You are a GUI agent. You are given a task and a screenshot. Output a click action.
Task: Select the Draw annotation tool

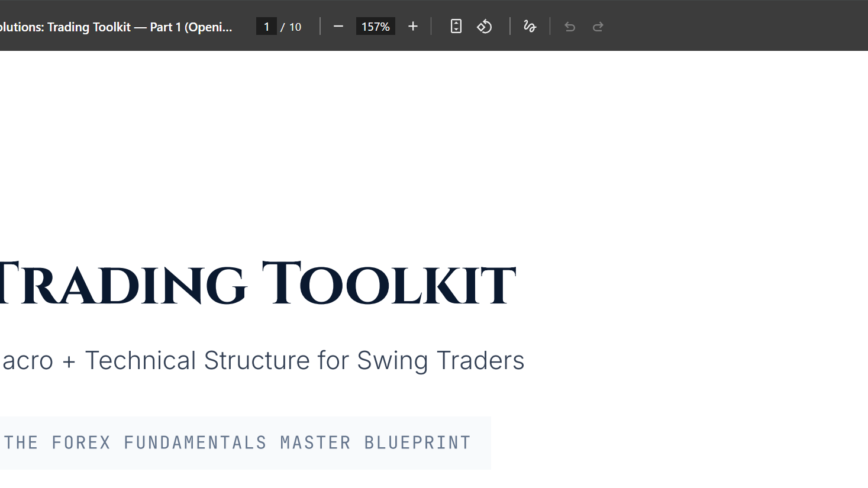[x=530, y=27]
